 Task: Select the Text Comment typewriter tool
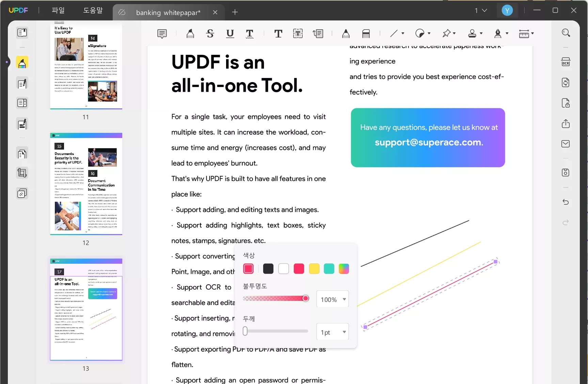click(278, 33)
